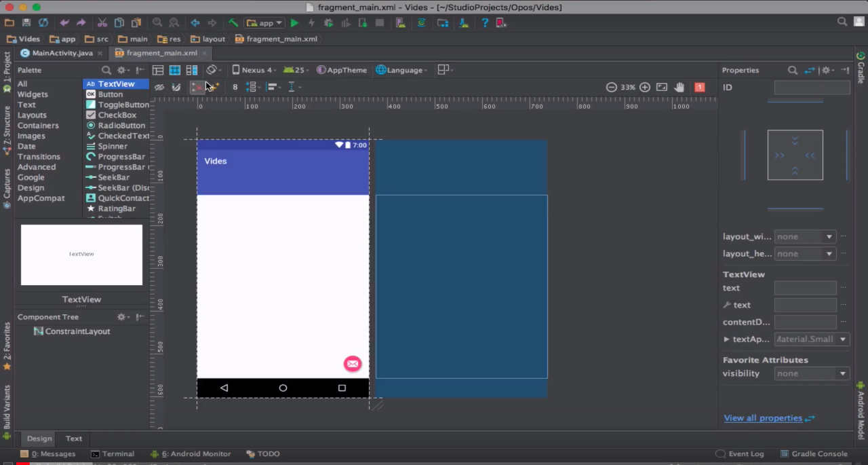Switch to the Text tab
The image size is (868, 465).
[x=74, y=439]
